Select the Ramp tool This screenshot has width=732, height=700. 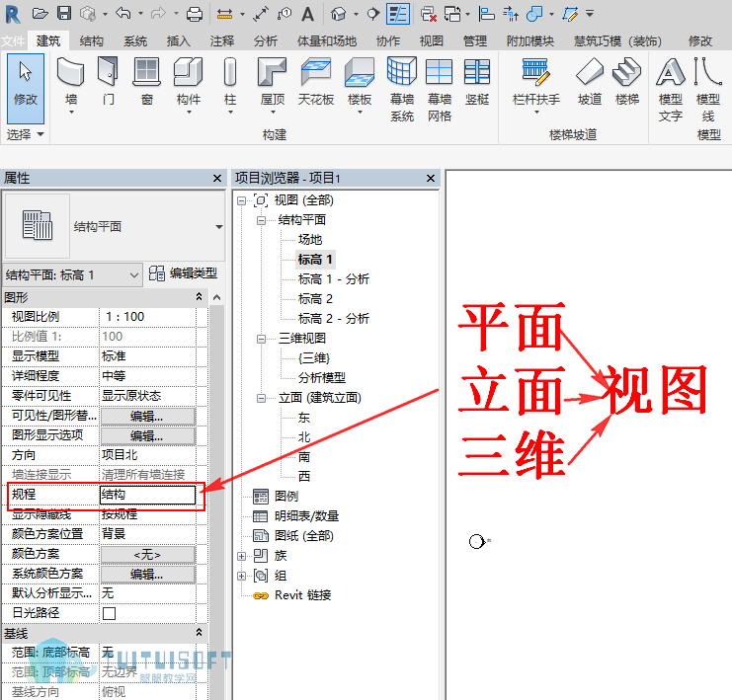590,82
